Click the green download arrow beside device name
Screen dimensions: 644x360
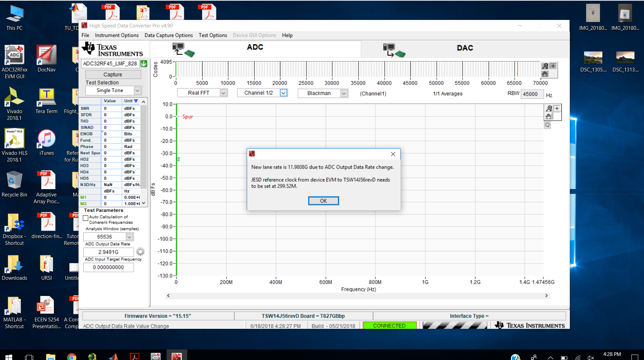tap(144, 63)
